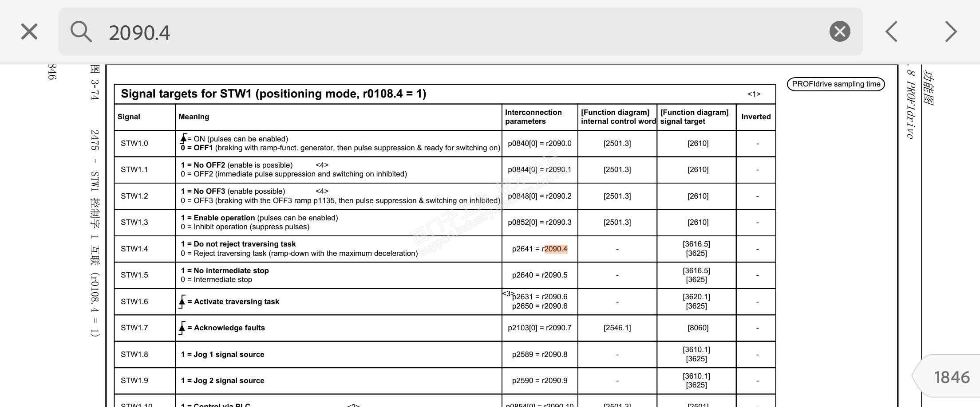Click the PROFIdrive sampling time label

(x=836, y=84)
